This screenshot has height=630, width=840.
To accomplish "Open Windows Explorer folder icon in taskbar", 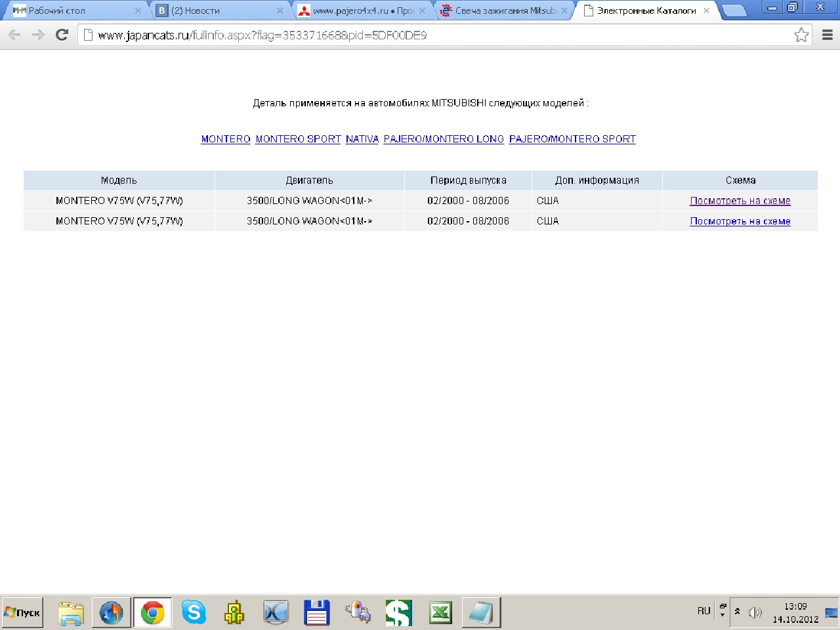I will point(70,613).
